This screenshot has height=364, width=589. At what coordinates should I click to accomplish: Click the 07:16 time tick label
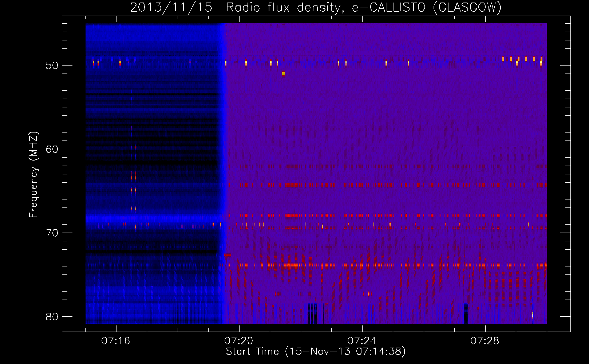[x=116, y=341]
